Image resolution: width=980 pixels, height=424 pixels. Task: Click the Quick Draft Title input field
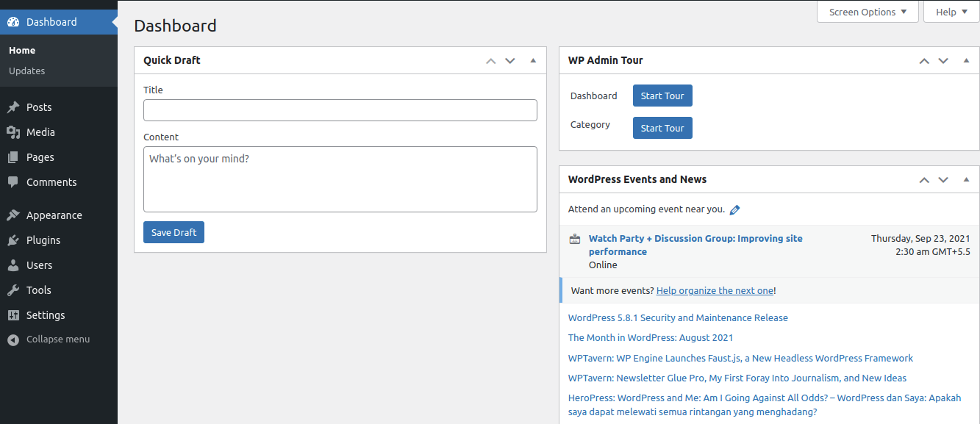(x=340, y=110)
